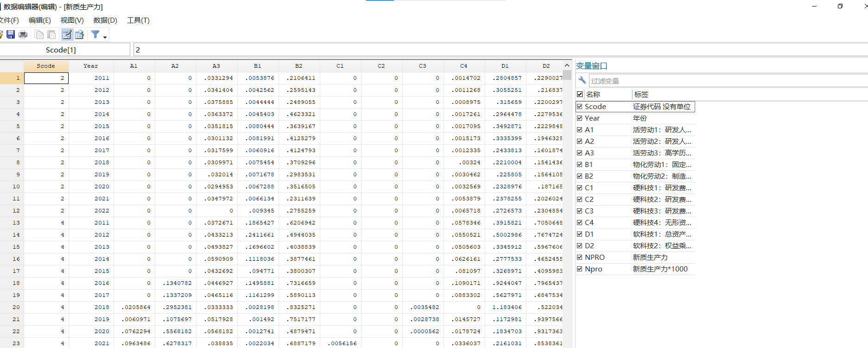Toggle the select-all checkbox beside 名称
The image size is (868, 348).
point(580,94)
